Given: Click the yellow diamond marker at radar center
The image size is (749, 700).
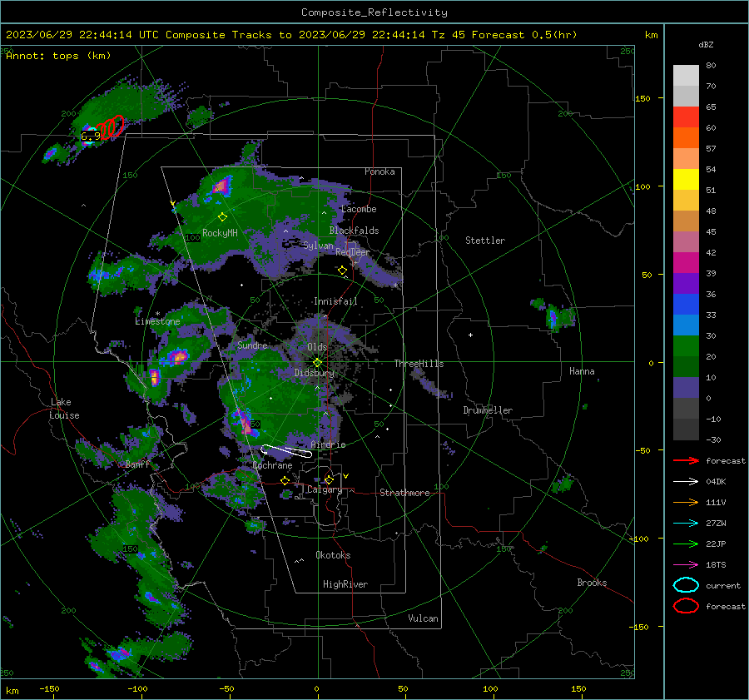Looking at the screenshot, I should (x=317, y=363).
